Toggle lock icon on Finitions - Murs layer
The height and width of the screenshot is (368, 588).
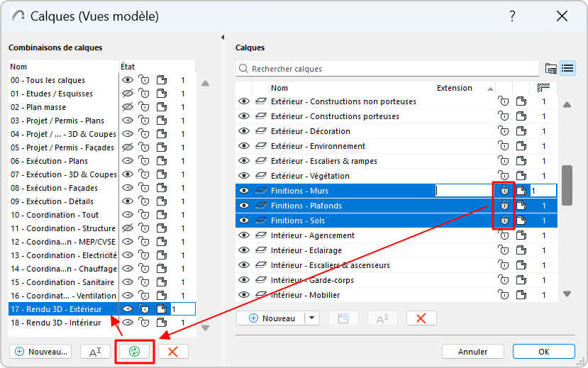(x=504, y=191)
